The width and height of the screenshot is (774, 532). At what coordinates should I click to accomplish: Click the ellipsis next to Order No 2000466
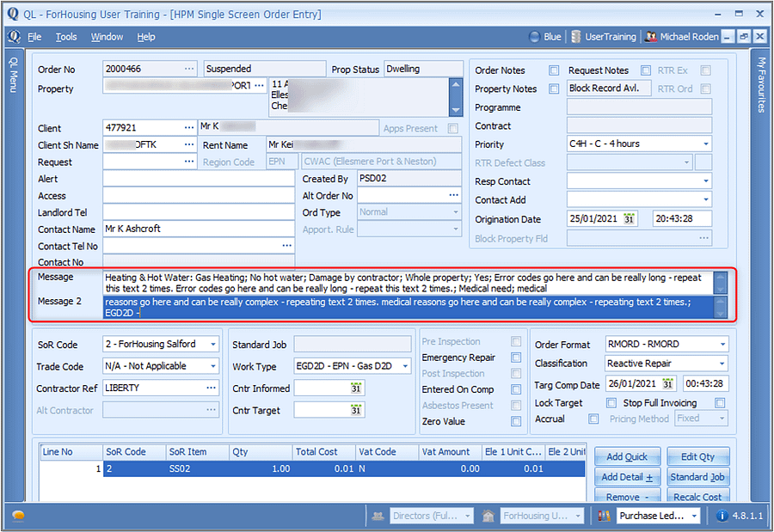pyautogui.click(x=191, y=69)
